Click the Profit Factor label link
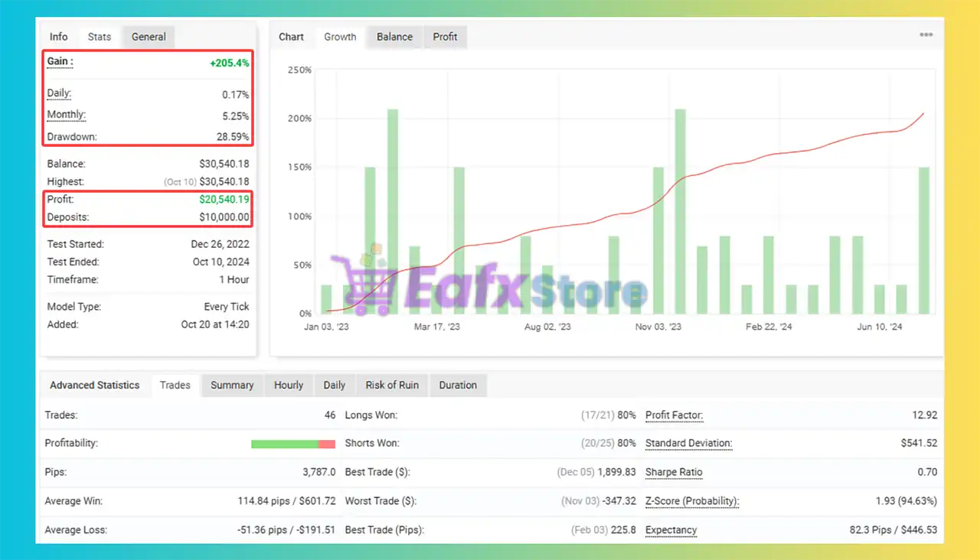 coord(674,415)
